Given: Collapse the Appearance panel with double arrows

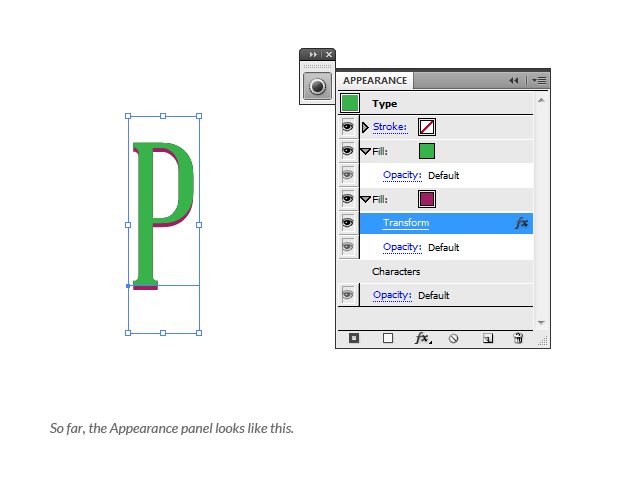Looking at the screenshot, I should tap(513, 81).
